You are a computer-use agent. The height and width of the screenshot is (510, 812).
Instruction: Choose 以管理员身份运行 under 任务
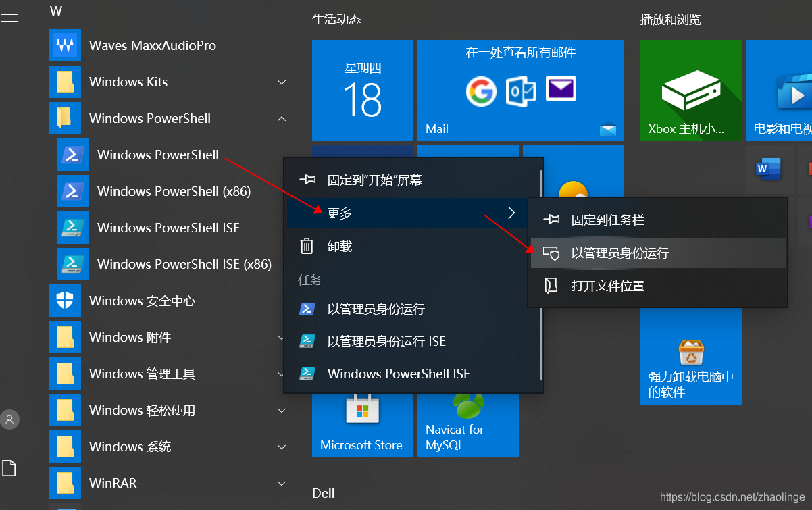[412, 309]
